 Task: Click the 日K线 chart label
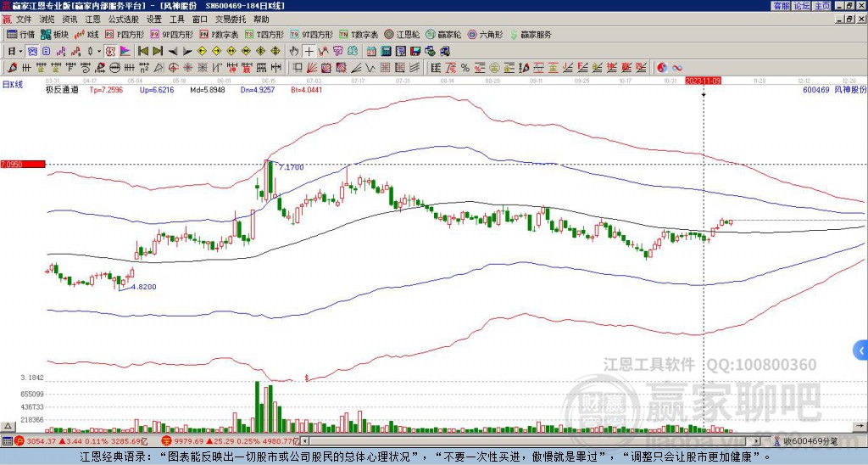point(13,85)
